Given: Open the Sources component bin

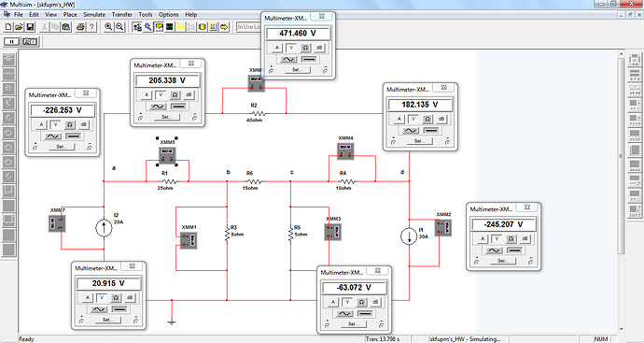Looking at the screenshot, I should click(x=9, y=59).
